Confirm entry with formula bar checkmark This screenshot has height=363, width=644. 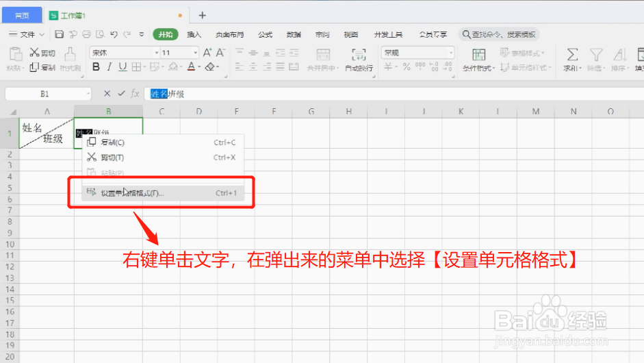pos(121,94)
